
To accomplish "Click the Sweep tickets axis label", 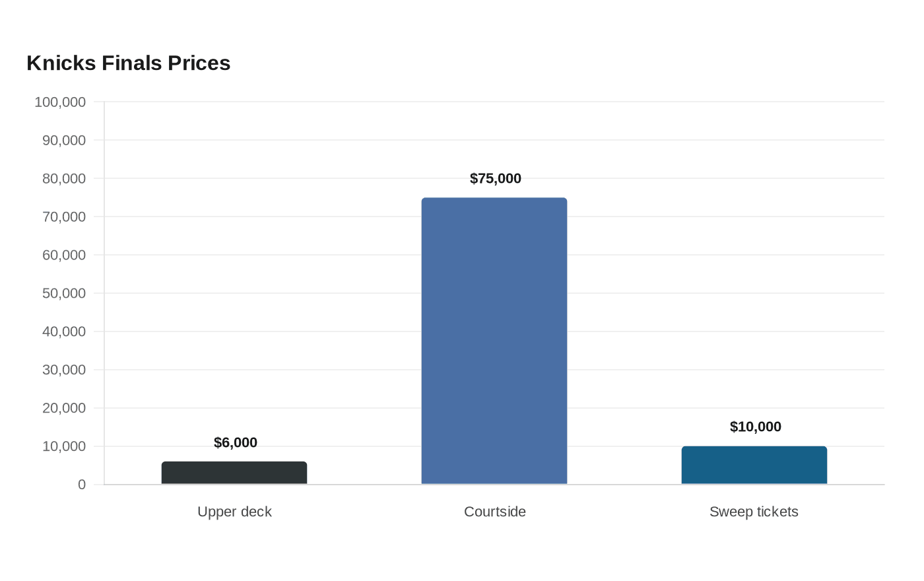I will (754, 512).
